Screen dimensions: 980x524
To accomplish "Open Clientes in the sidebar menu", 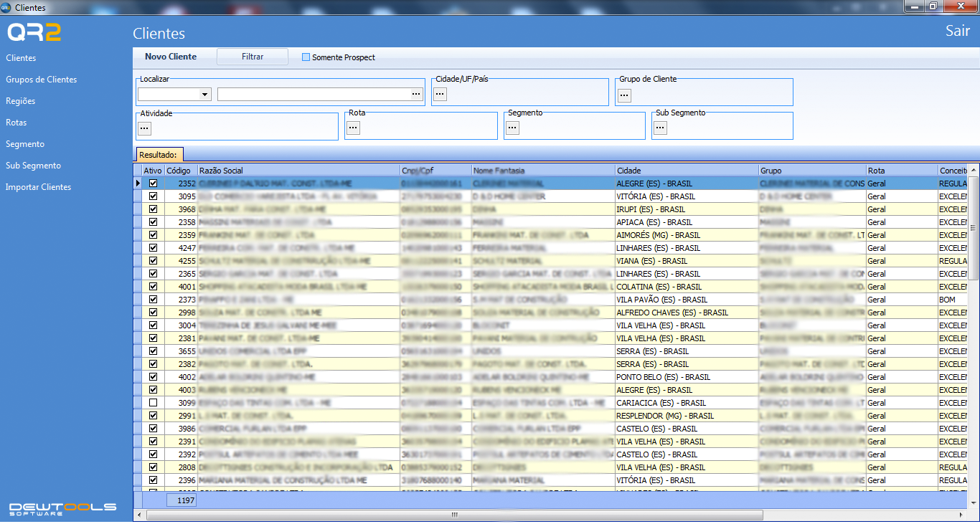I will [x=21, y=58].
